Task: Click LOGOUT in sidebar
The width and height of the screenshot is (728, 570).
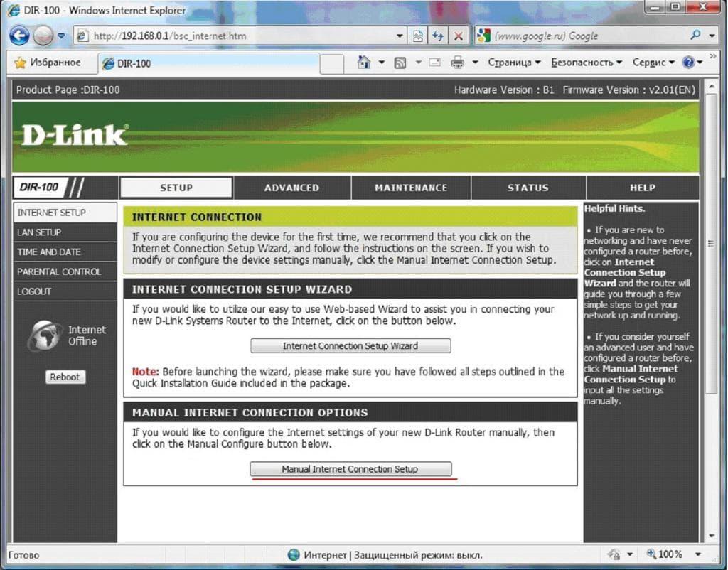Action: pyautogui.click(x=65, y=291)
